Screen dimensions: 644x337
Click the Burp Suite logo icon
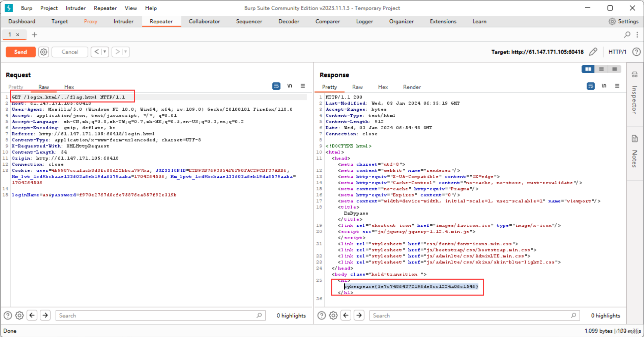coord(9,8)
